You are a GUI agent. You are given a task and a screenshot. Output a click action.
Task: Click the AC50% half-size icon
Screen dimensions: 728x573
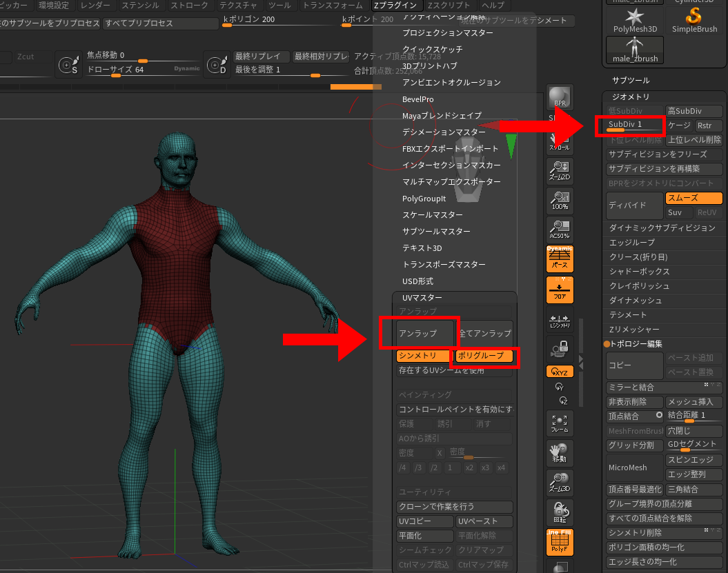coord(560,229)
